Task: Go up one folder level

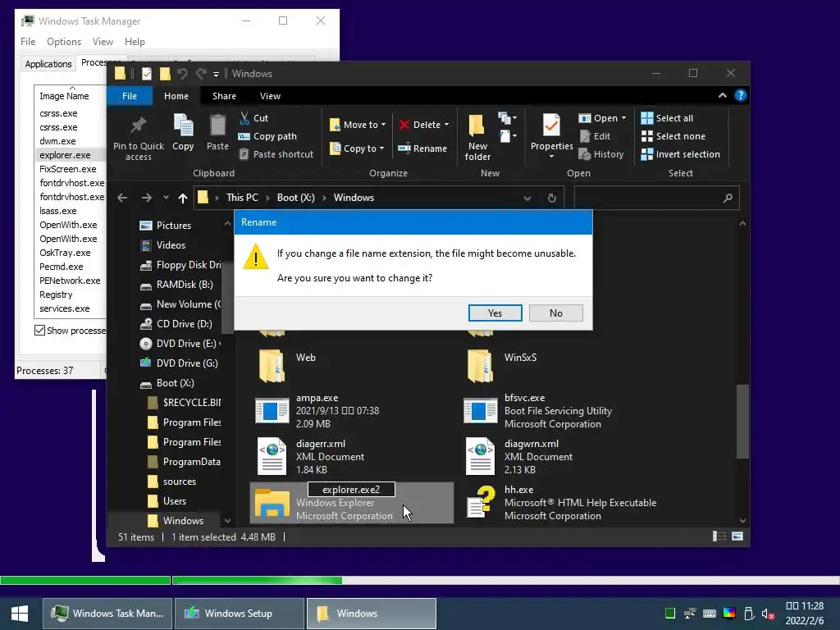Action: tap(183, 198)
